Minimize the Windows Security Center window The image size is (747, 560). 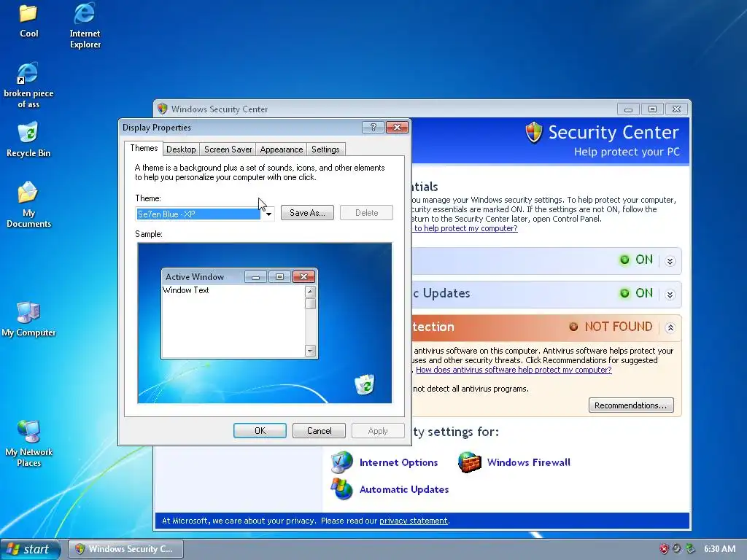628,109
